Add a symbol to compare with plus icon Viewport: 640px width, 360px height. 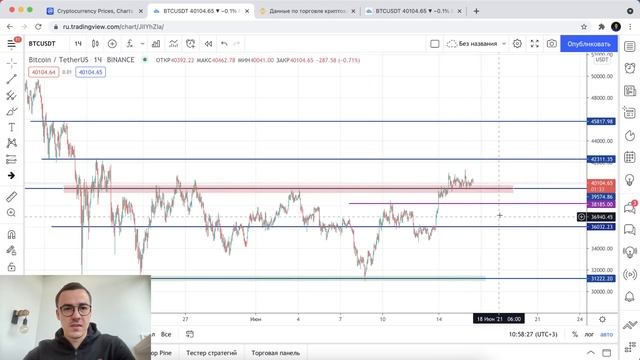click(x=112, y=44)
